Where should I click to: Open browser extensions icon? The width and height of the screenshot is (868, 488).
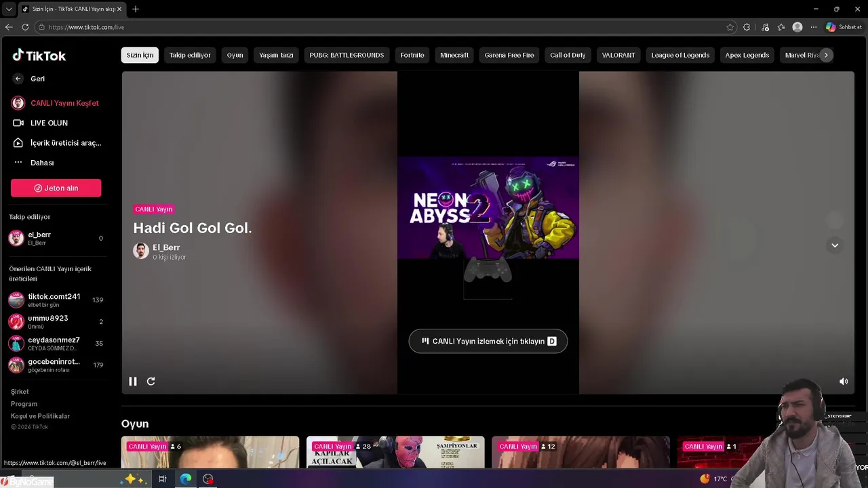(747, 27)
